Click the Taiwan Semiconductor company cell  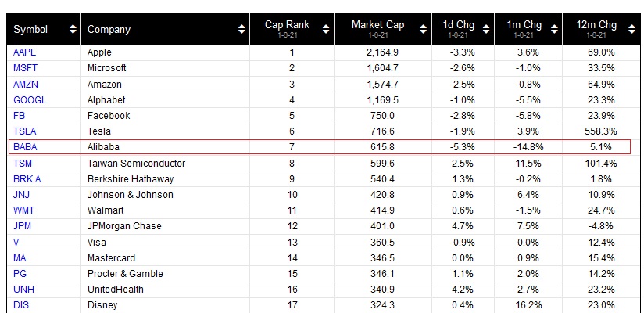136,163
